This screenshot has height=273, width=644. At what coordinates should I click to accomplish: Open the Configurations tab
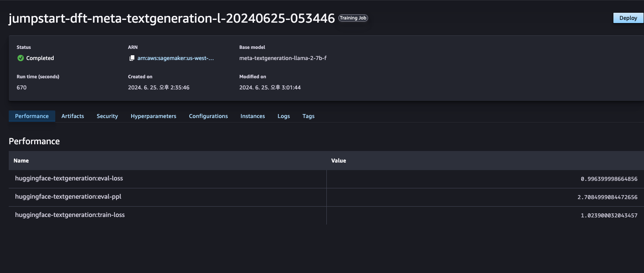[x=208, y=116]
